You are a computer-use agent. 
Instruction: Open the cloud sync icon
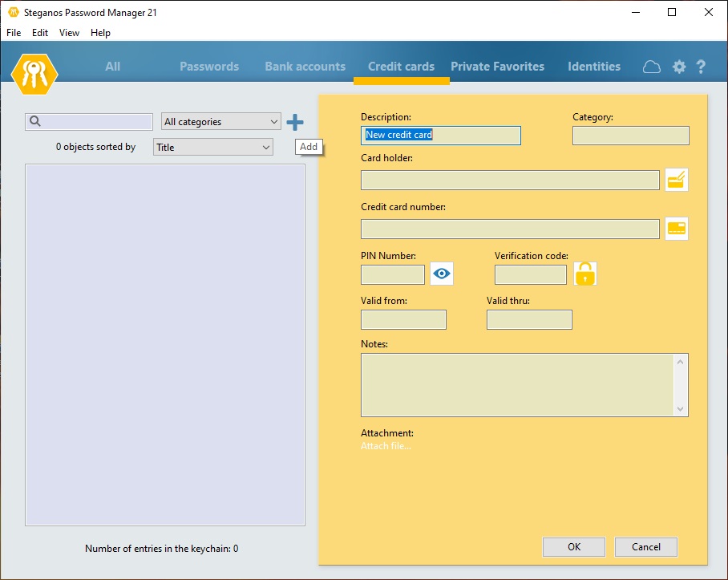pyautogui.click(x=651, y=67)
